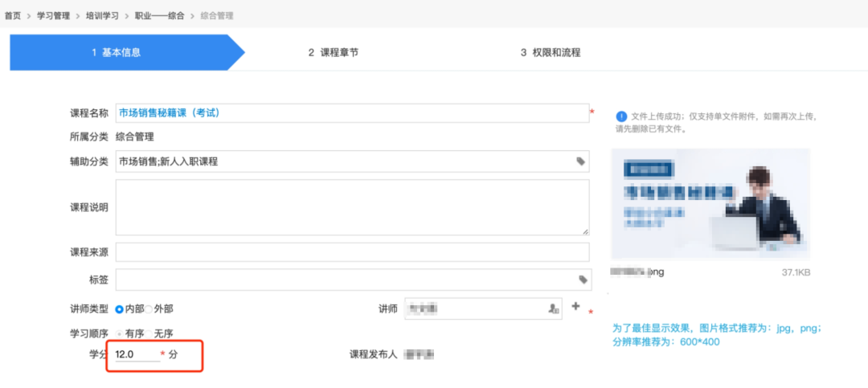Click 综合管理 breadcrumb entry
Viewport: 868px width, 388px height.
coord(216,15)
